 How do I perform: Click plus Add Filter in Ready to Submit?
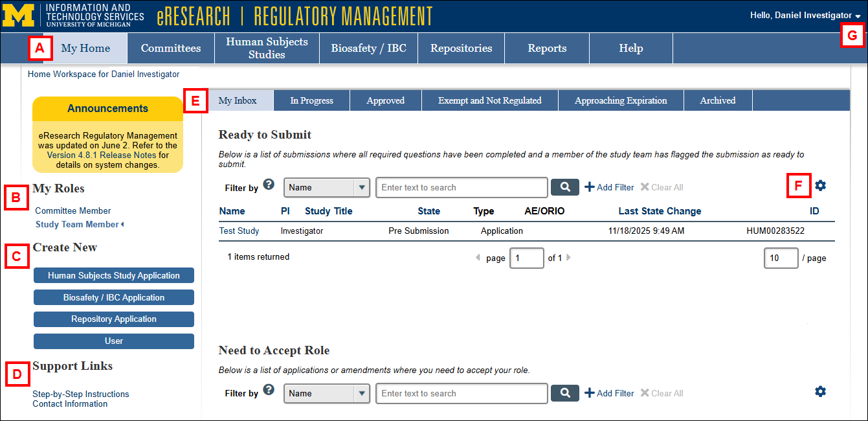609,187
